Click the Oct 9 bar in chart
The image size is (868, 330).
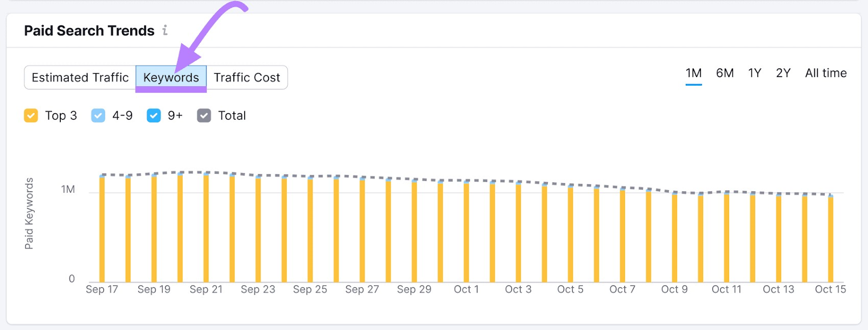[x=674, y=237]
